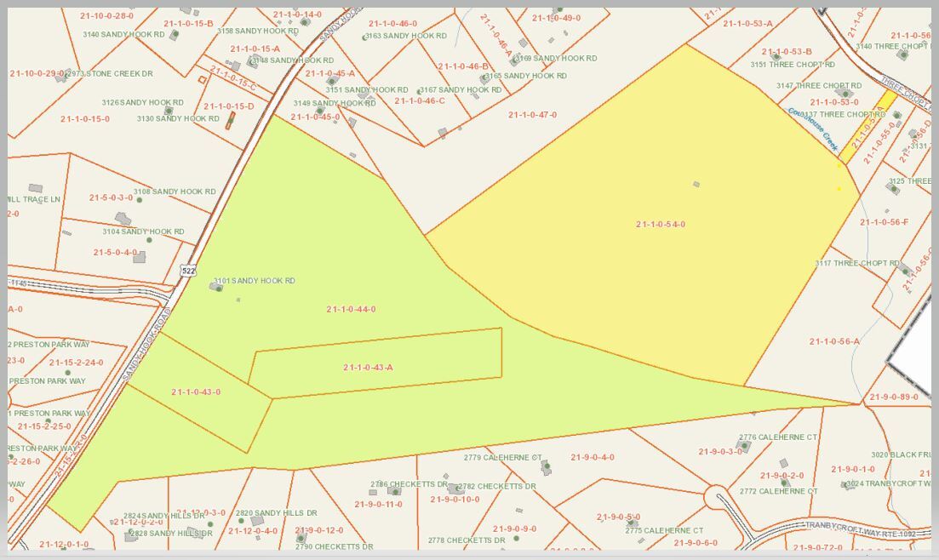The height and width of the screenshot is (560, 939).
Task: Click the small building inside parcel 21-1-0-54-0
Action: [696, 184]
